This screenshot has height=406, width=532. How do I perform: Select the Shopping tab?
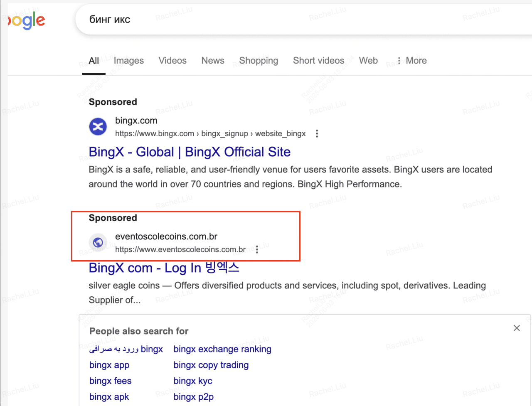click(x=259, y=61)
